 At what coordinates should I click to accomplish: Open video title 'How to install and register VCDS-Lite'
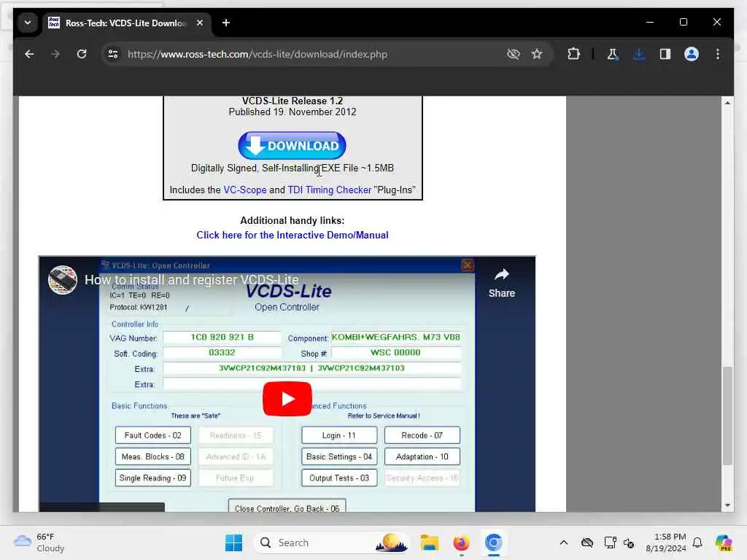[192, 280]
